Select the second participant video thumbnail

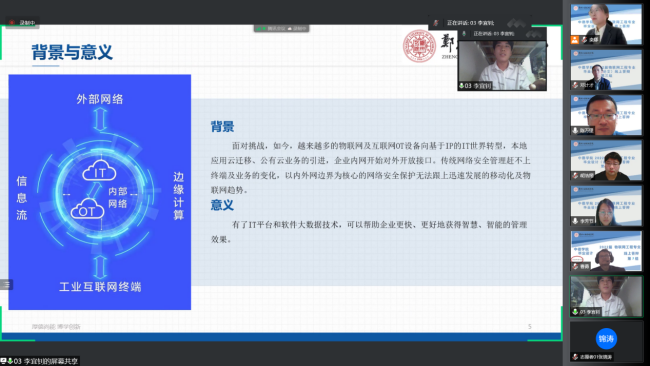pos(606,69)
